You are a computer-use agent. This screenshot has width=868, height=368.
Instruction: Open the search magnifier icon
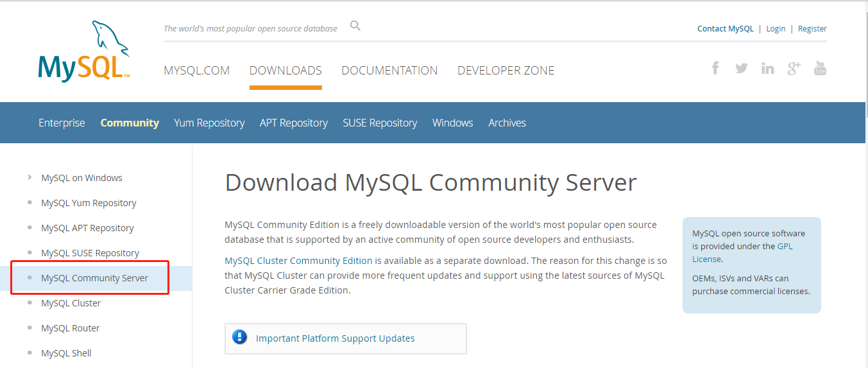[355, 26]
